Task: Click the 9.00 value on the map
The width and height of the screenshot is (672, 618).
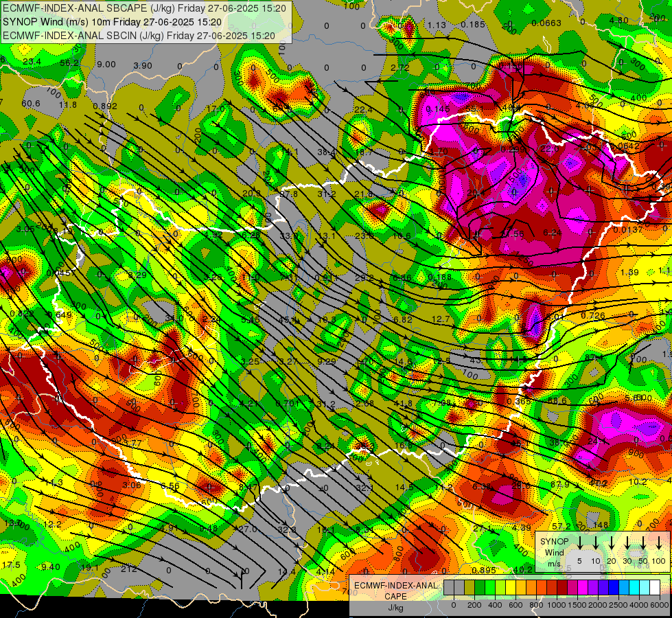Action: [x=106, y=65]
